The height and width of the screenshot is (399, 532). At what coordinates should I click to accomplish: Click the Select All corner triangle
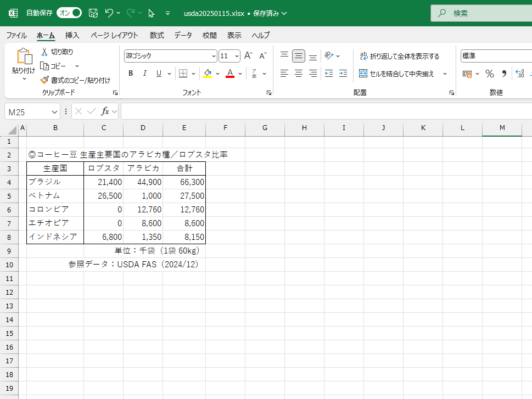[x=12, y=130]
